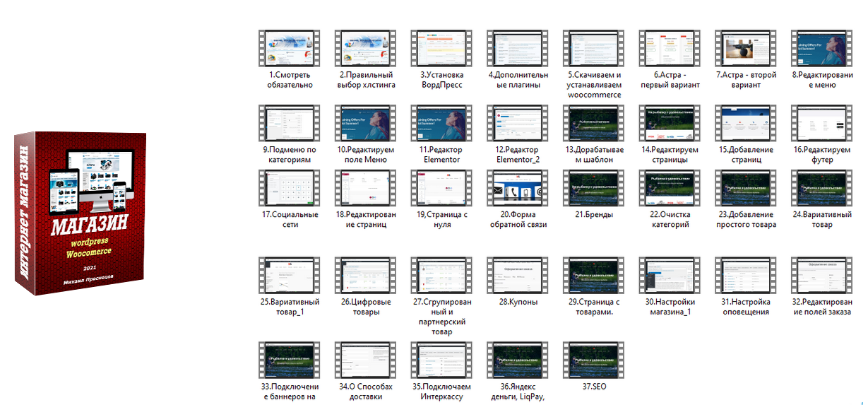Click thumbnail of 2.Правильный выбор хостинга
Screen dimensions: 868x405
tap(364, 49)
